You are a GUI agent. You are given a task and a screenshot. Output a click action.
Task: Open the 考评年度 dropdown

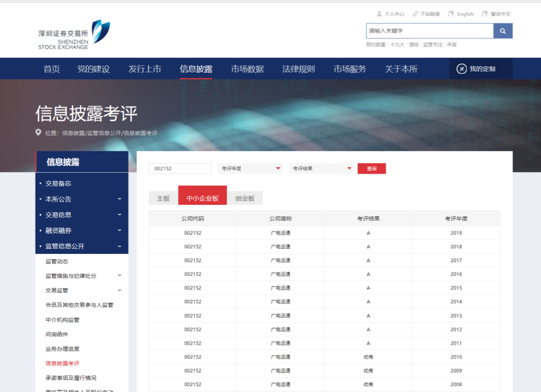[250, 169]
